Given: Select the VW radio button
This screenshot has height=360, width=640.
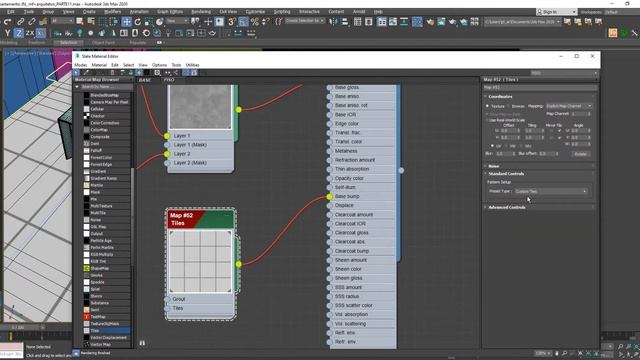Looking at the screenshot, I should coord(507,146).
